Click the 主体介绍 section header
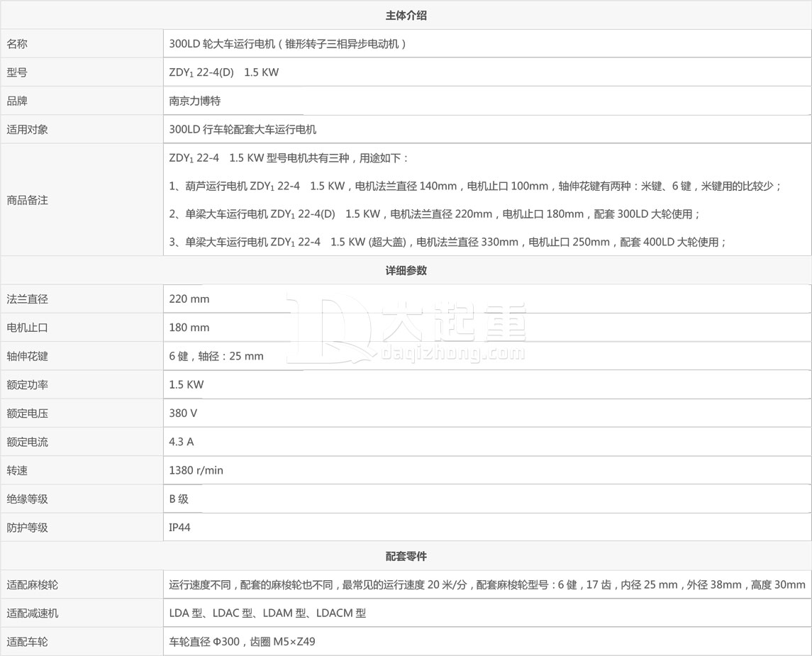 [406, 16]
